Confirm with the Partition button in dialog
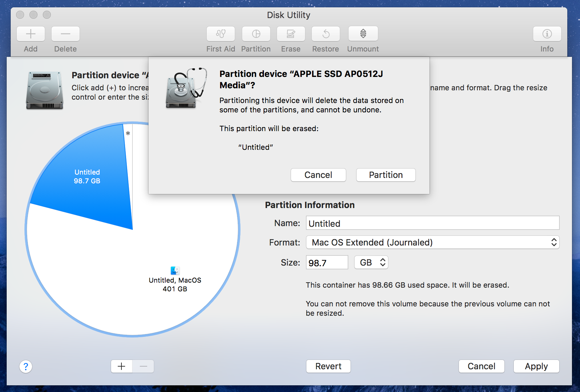The height and width of the screenshot is (392, 580). [386, 175]
